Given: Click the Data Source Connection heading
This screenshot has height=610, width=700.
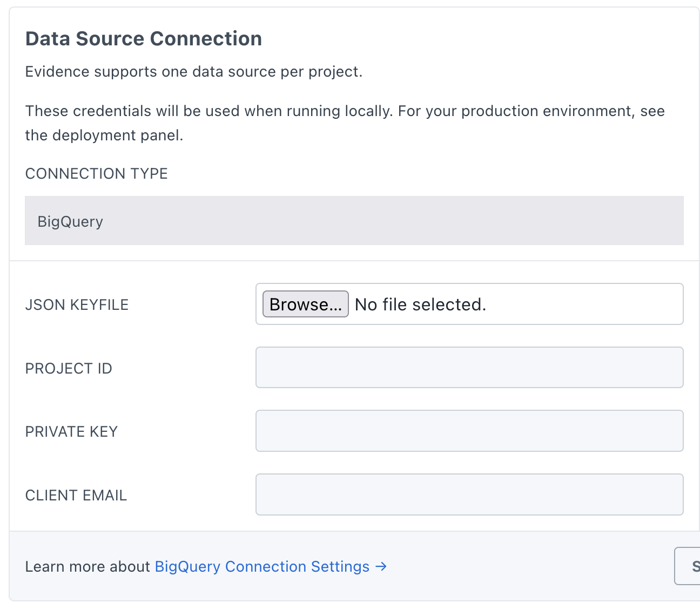Looking at the screenshot, I should pos(143,38).
